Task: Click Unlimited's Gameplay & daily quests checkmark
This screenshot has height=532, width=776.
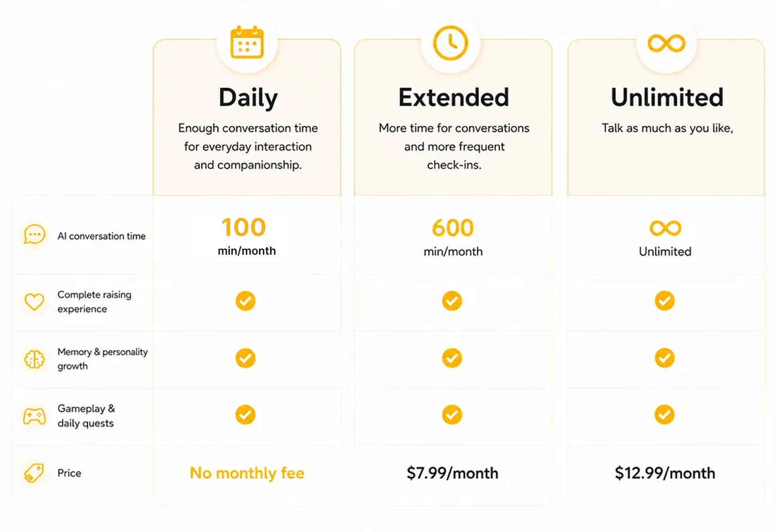Action: pos(665,415)
